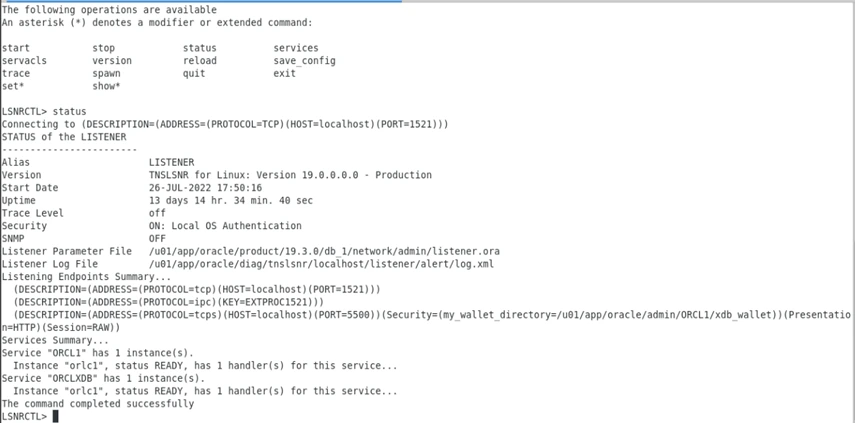Click "quit" in the operations list
The width and height of the screenshot is (855, 423).
(x=194, y=74)
